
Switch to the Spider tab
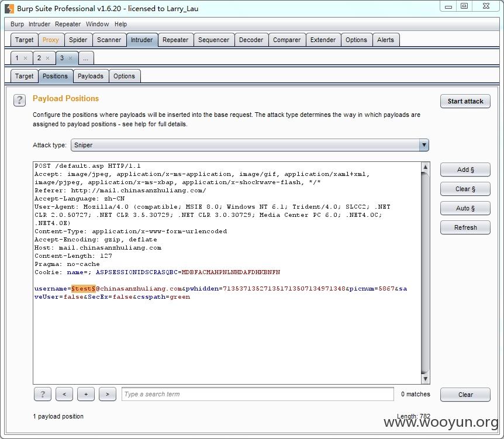[78, 40]
